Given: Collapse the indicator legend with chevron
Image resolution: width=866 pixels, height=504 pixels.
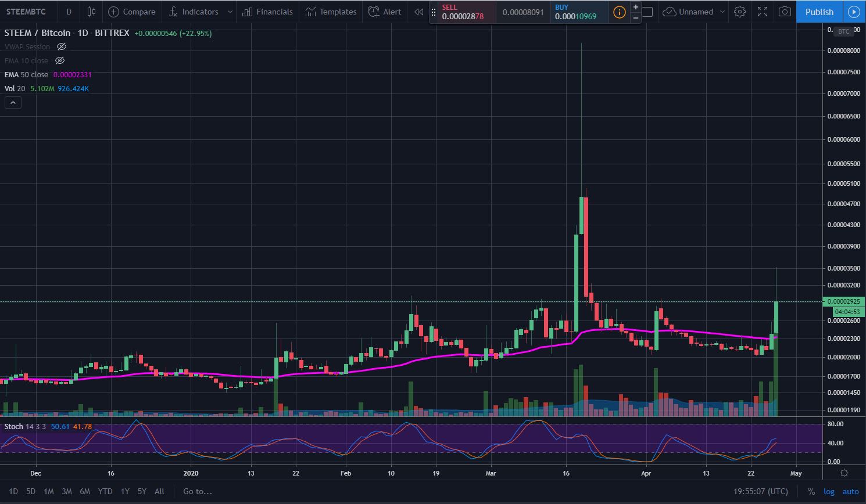Looking at the screenshot, I should click(13, 103).
